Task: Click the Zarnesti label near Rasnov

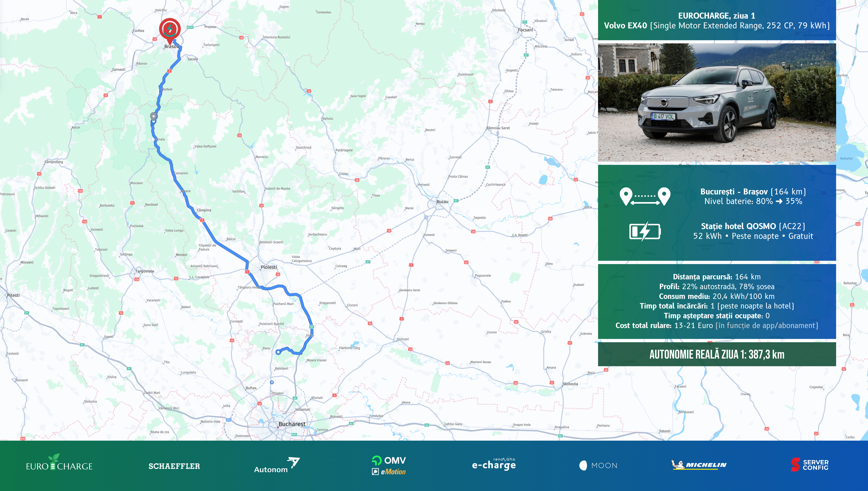Action: (119, 70)
